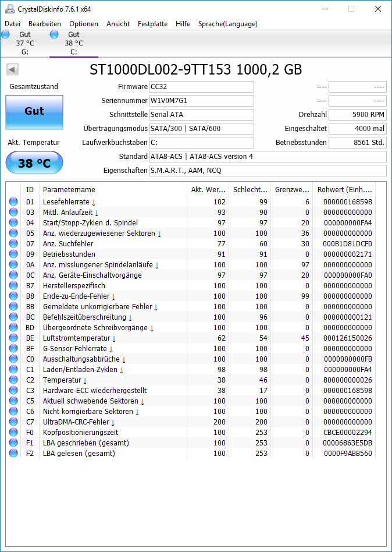Click the previous-disk back arrow button
392x552 pixels.
coord(12,70)
